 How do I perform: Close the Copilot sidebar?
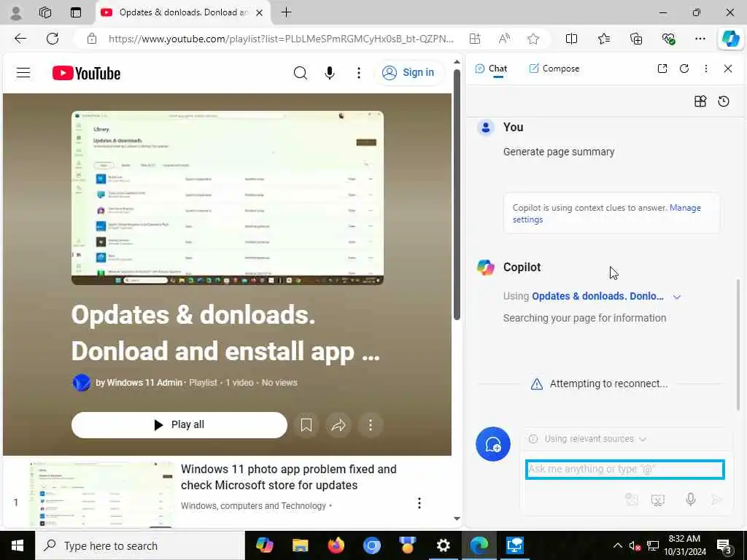(728, 69)
